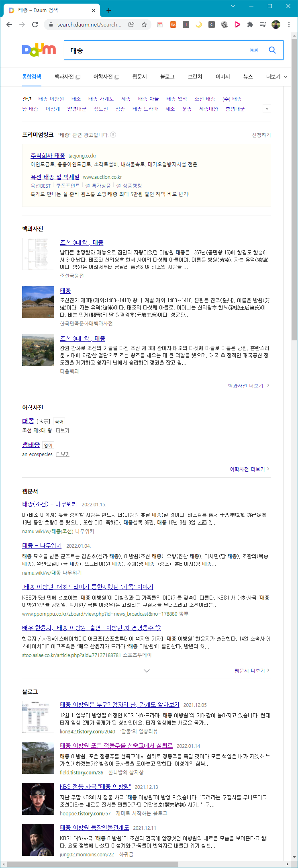Open 태종(조선) - 나무위키 result
The height and width of the screenshot is (868, 298).
point(49,504)
